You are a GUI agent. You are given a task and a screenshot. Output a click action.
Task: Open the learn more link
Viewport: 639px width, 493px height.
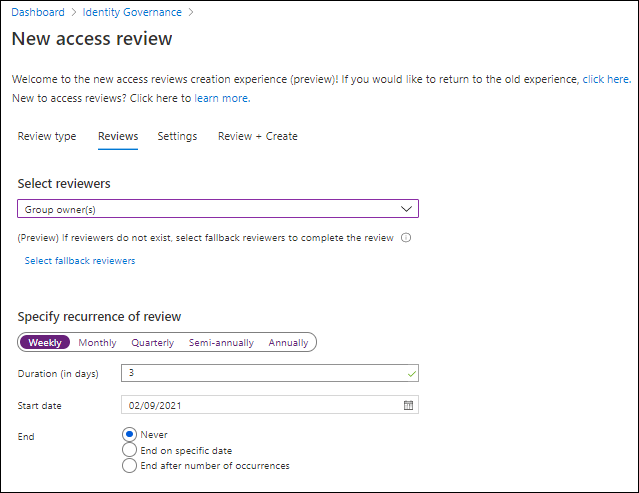[221, 98]
